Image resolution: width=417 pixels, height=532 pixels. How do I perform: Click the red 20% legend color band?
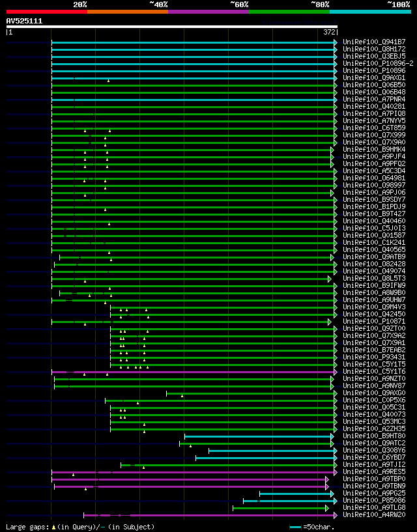47,12
